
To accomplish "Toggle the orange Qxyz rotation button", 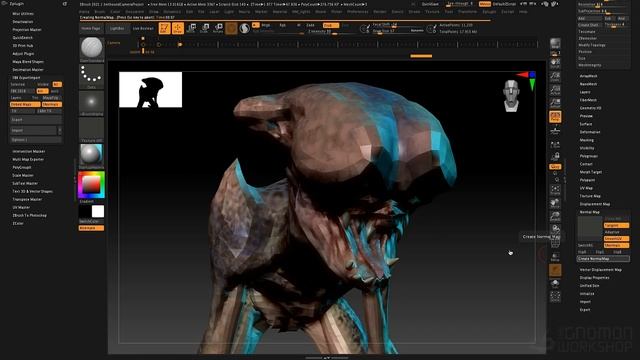I will point(555,167).
